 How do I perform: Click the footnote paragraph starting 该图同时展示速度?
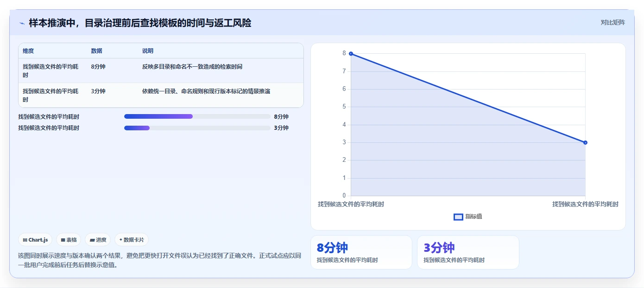point(160,260)
